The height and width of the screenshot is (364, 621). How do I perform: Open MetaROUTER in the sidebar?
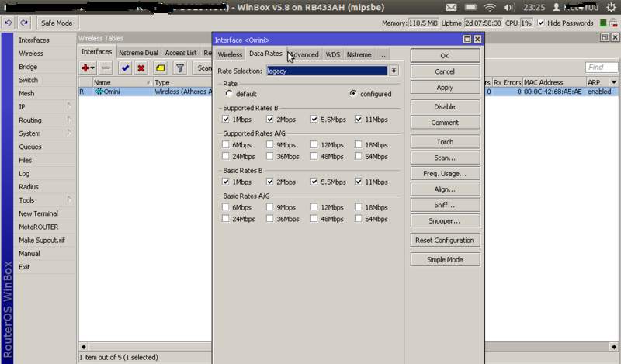[x=38, y=227]
